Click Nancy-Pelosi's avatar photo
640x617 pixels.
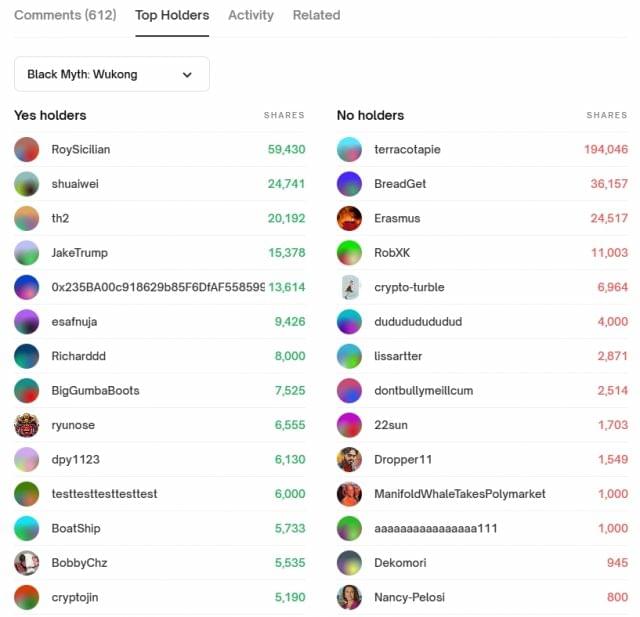click(350, 597)
